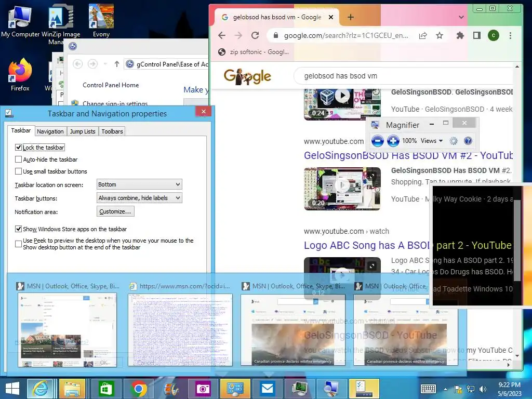The image size is (532, 399).
Task: Switch to Navigation tab
Action: point(50,131)
